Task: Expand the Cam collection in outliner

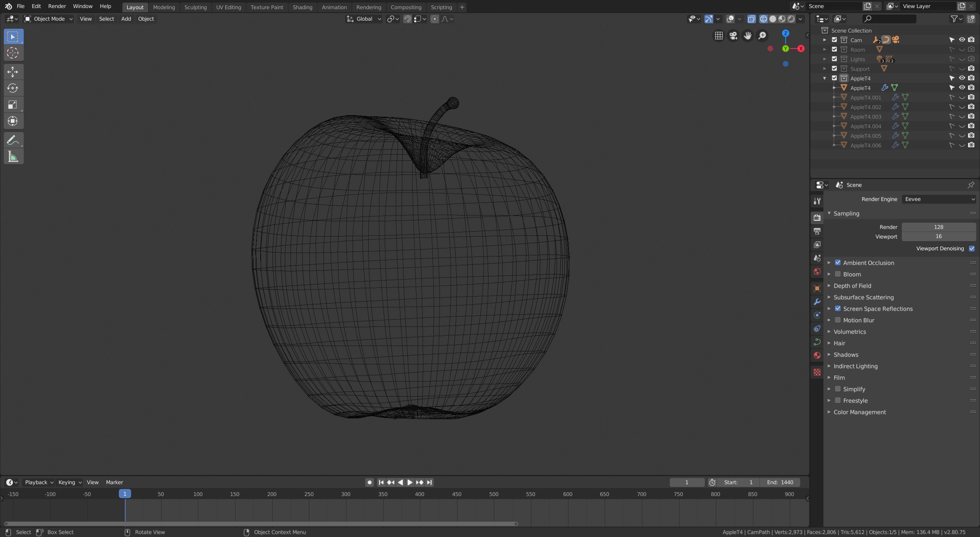Action: (825, 40)
